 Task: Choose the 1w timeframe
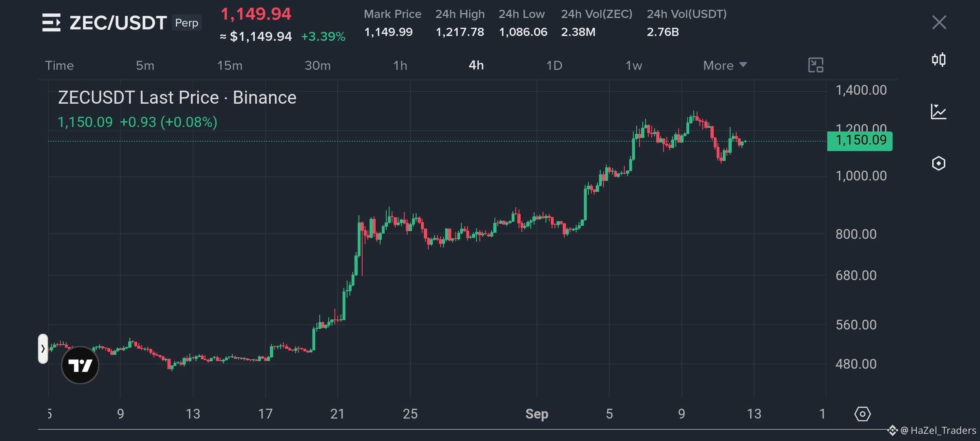[634, 65]
